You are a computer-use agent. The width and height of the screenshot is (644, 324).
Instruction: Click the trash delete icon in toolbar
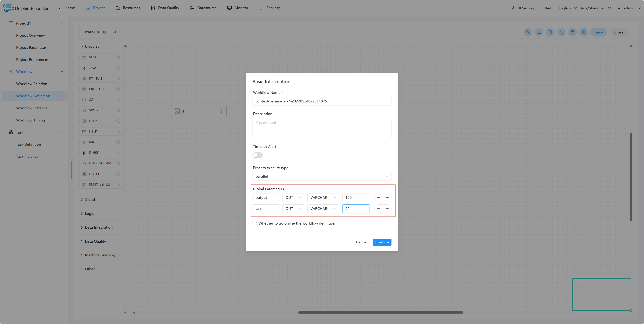pyautogui.click(x=550, y=32)
